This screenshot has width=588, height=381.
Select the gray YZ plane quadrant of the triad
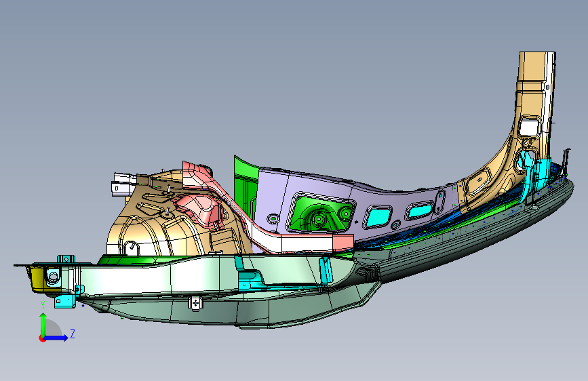(x=53, y=327)
